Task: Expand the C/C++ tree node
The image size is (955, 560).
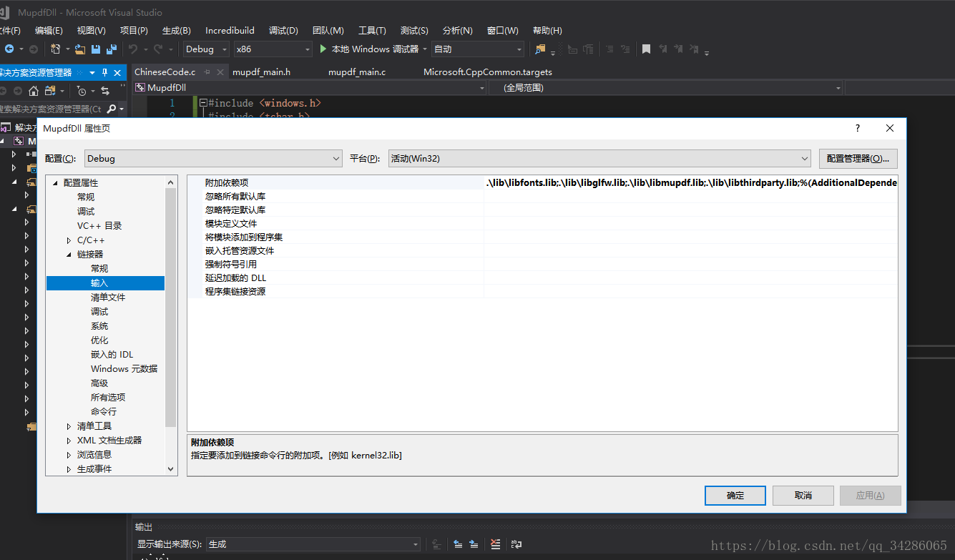Action: [69, 240]
